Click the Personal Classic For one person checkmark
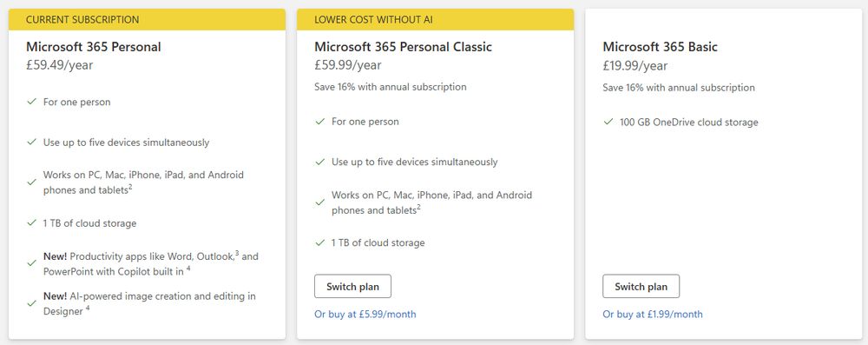 [320, 121]
